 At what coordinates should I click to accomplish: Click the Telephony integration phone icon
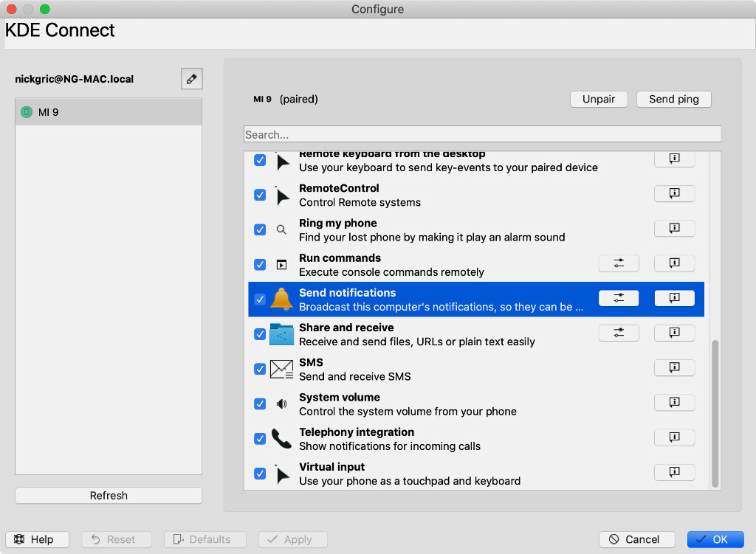[281, 438]
